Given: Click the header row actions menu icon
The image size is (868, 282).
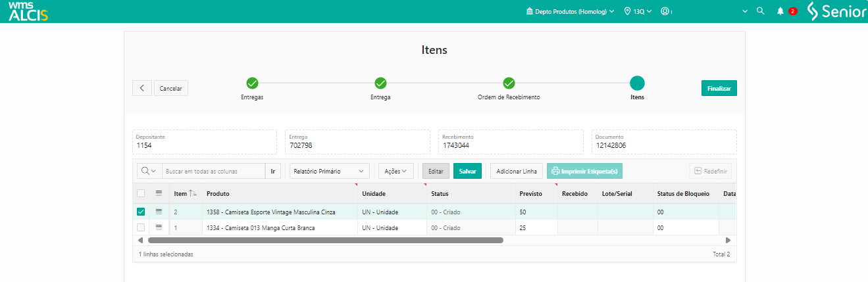Looking at the screenshot, I should tap(159, 193).
